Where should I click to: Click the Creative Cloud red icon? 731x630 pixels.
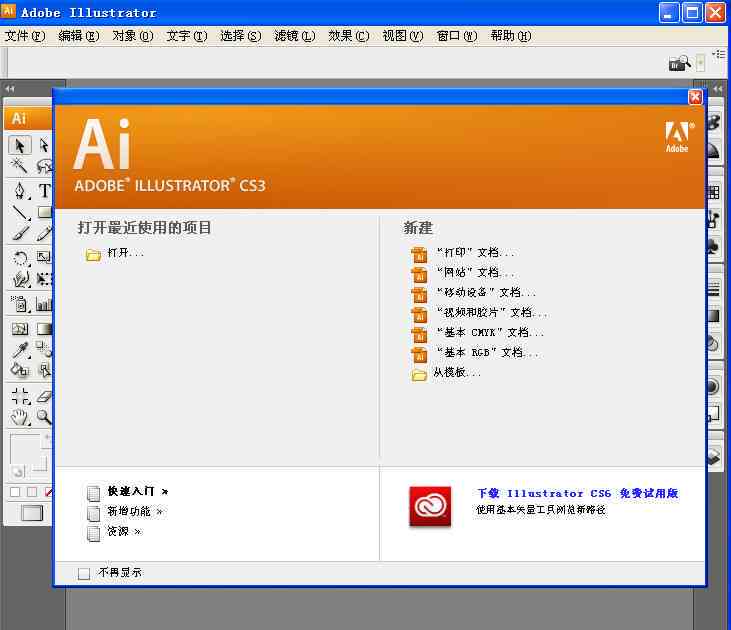(x=430, y=506)
